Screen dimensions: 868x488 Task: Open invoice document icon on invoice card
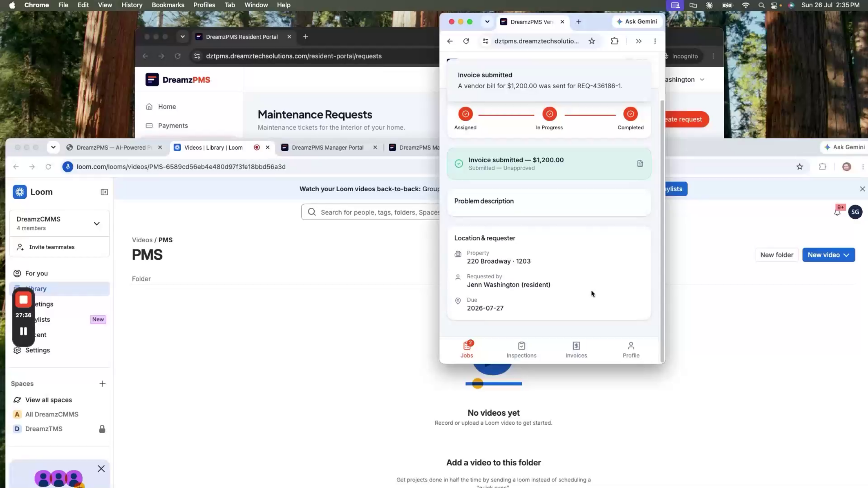pos(640,164)
